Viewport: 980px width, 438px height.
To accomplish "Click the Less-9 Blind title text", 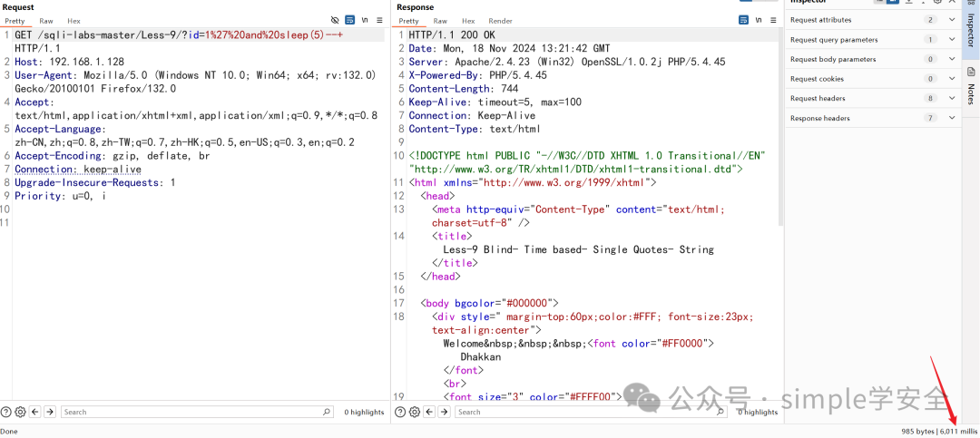I will 578,249.
